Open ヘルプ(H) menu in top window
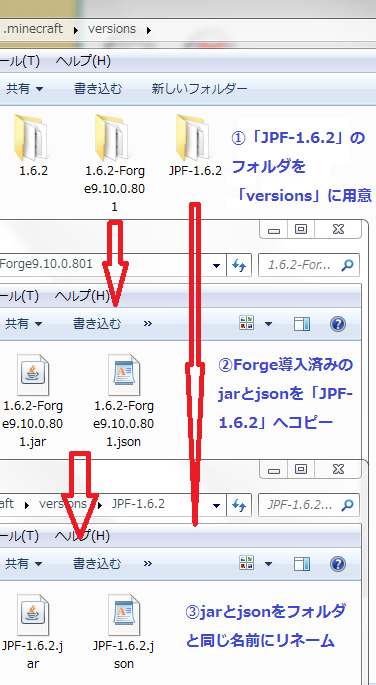Image resolution: width=376 pixels, height=685 pixels. (83, 61)
